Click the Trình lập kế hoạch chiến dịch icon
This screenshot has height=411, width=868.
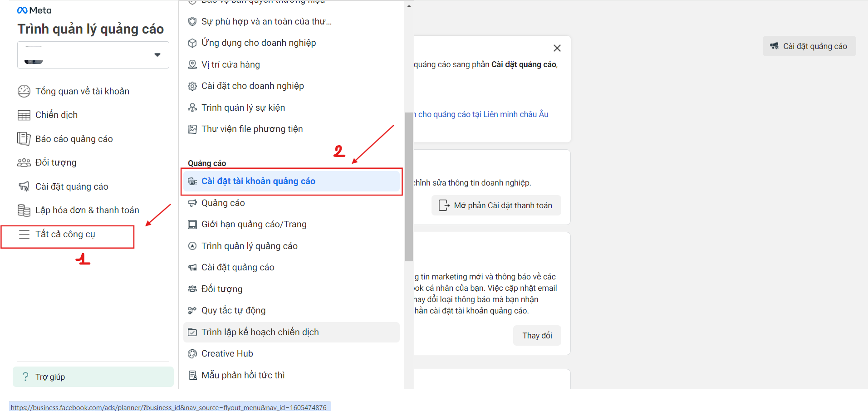click(x=192, y=332)
